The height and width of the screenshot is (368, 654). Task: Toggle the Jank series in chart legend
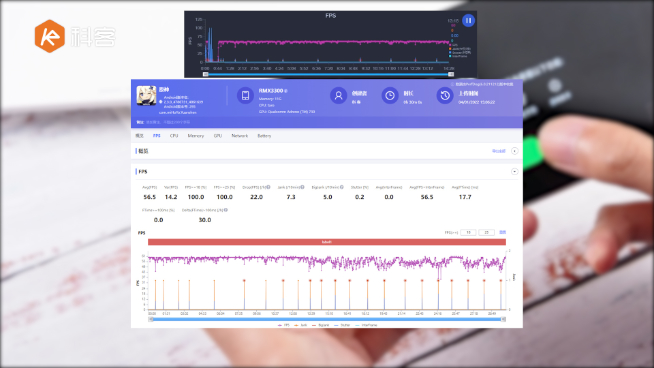point(301,325)
